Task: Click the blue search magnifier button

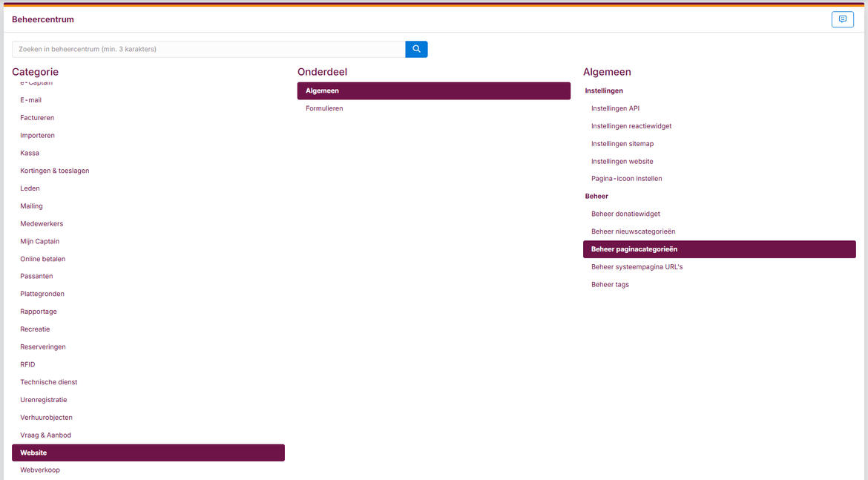Action: point(415,49)
